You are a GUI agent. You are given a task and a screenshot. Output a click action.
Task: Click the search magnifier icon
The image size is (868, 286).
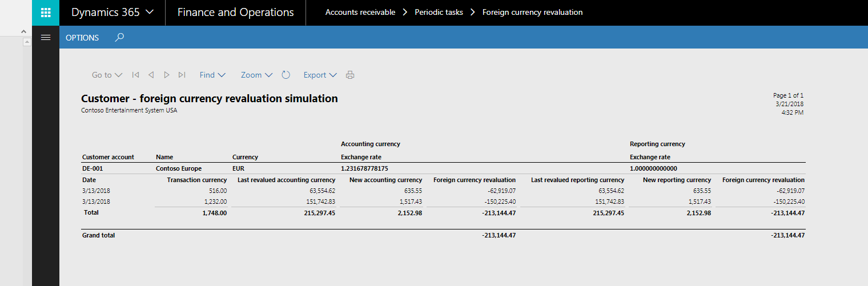pos(119,38)
